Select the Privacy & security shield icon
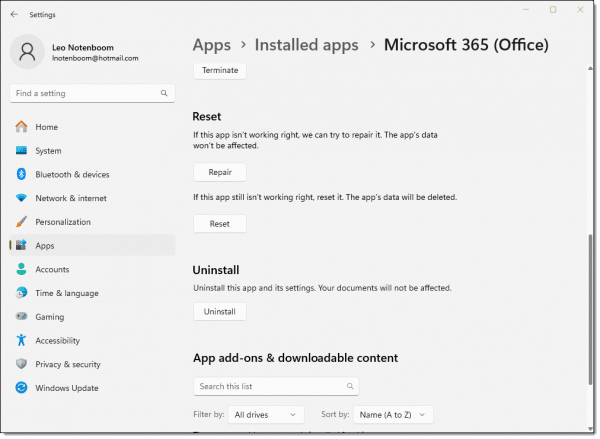Image resolution: width=600 pixels, height=439 pixels. click(21, 364)
